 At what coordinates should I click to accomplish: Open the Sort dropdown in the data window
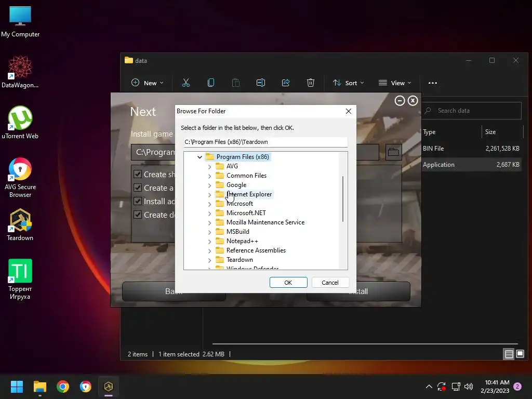(x=349, y=83)
